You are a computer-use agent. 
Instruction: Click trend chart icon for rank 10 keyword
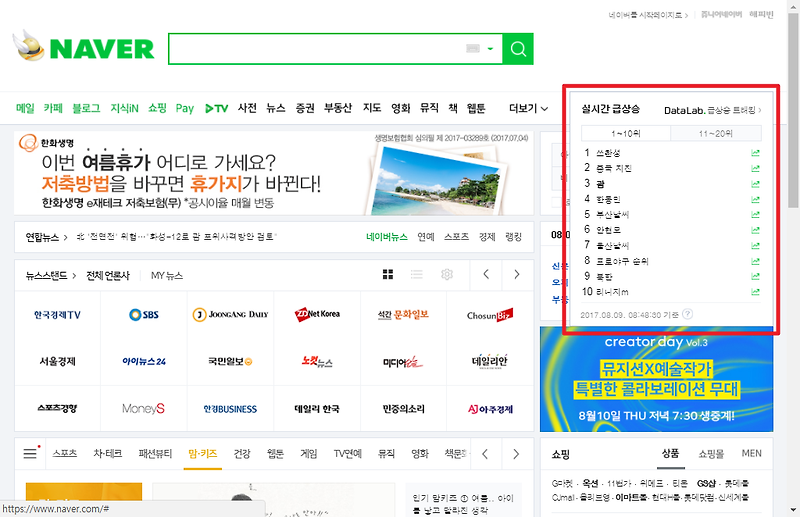pos(755,292)
